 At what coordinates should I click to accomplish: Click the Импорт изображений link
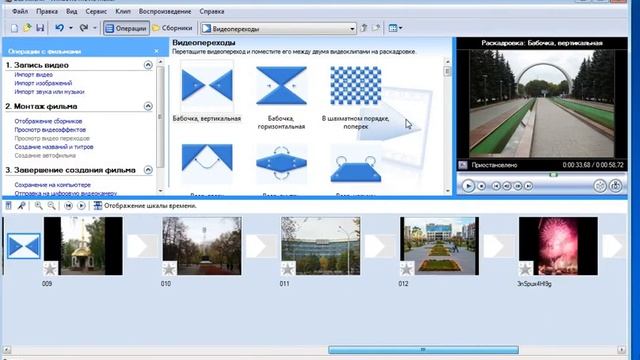click(x=43, y=83)
